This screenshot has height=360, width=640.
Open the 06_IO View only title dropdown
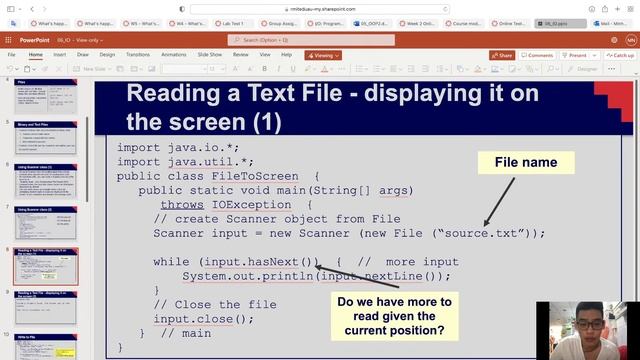coord(80,40)
